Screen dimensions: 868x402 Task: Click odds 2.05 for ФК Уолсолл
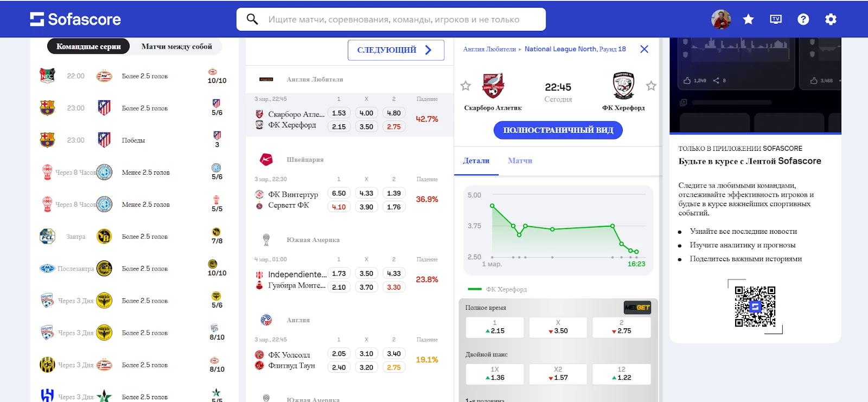point(339,354)
